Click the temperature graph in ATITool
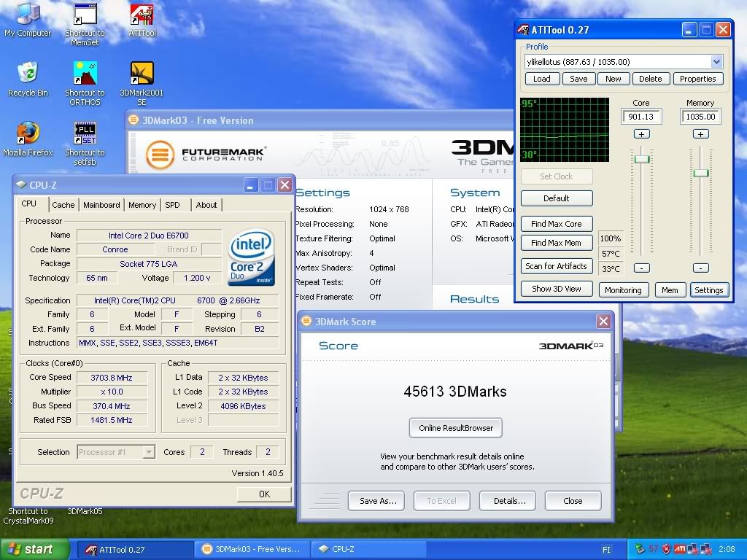The height and width of the screenshot is (560, 747). pyautogui.click(x=565, y=130)
